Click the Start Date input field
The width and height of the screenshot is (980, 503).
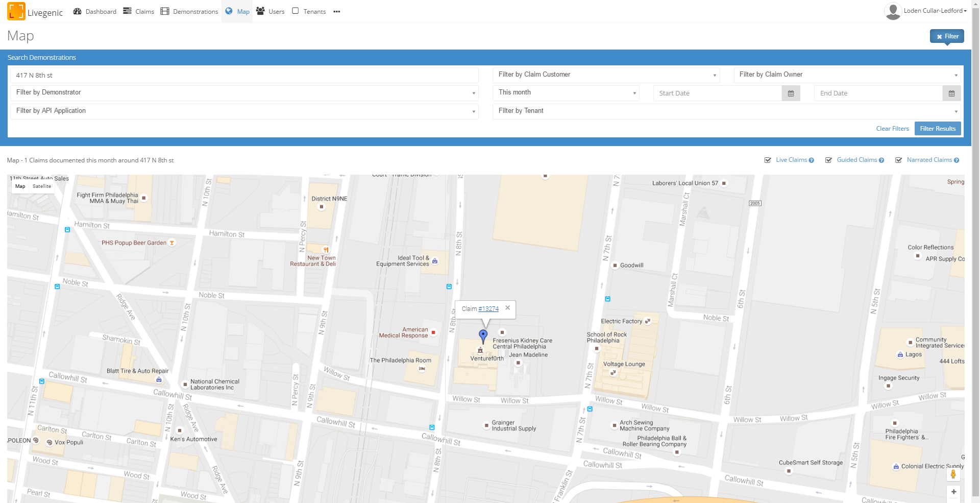click(718, 93)
